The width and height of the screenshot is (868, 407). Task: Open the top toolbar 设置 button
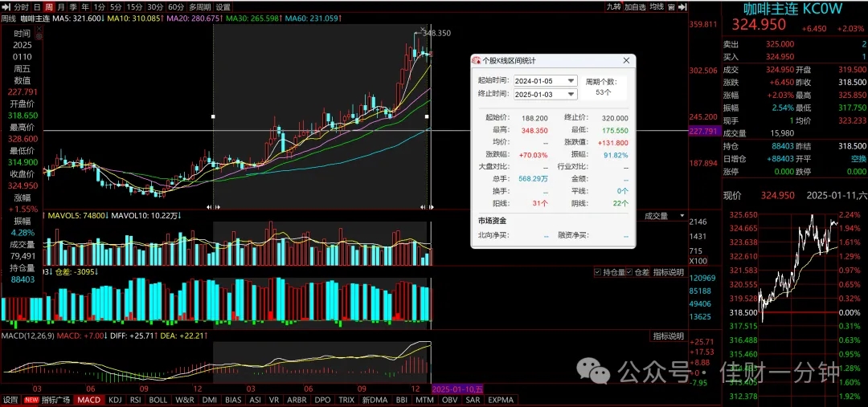223,7
